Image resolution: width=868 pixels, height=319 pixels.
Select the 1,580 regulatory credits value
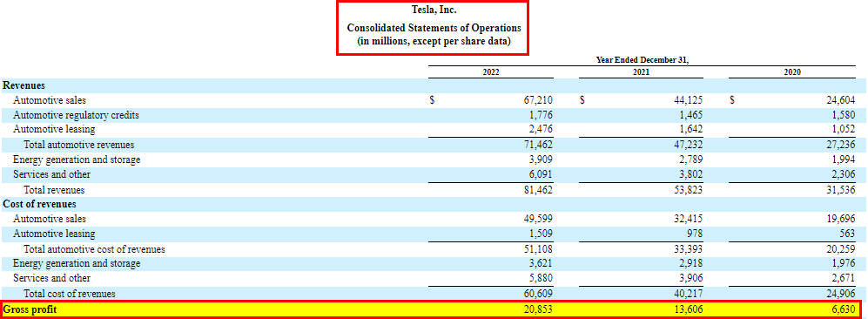click(x=844, y=115)
